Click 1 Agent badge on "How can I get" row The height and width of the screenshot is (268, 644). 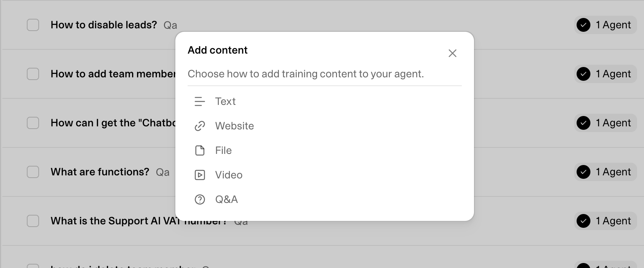pyautogui.click(x=605, y=123)
